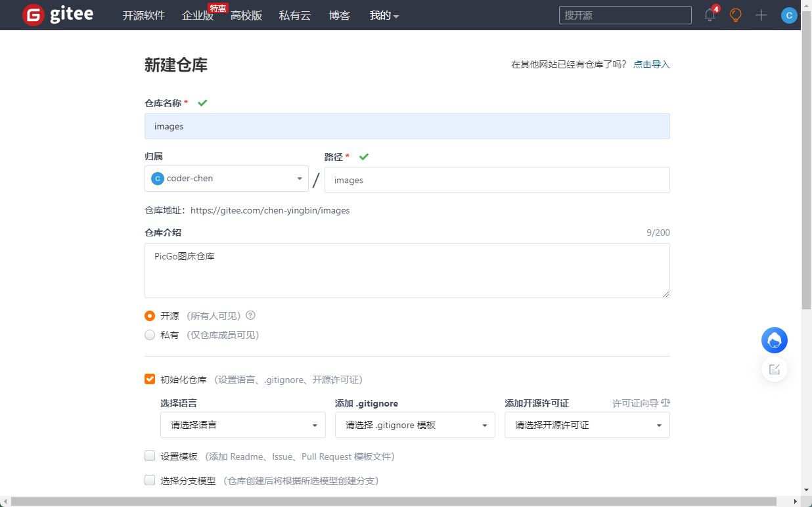
Task: Click the orange lightbulb icon
Action: (736, 15)
